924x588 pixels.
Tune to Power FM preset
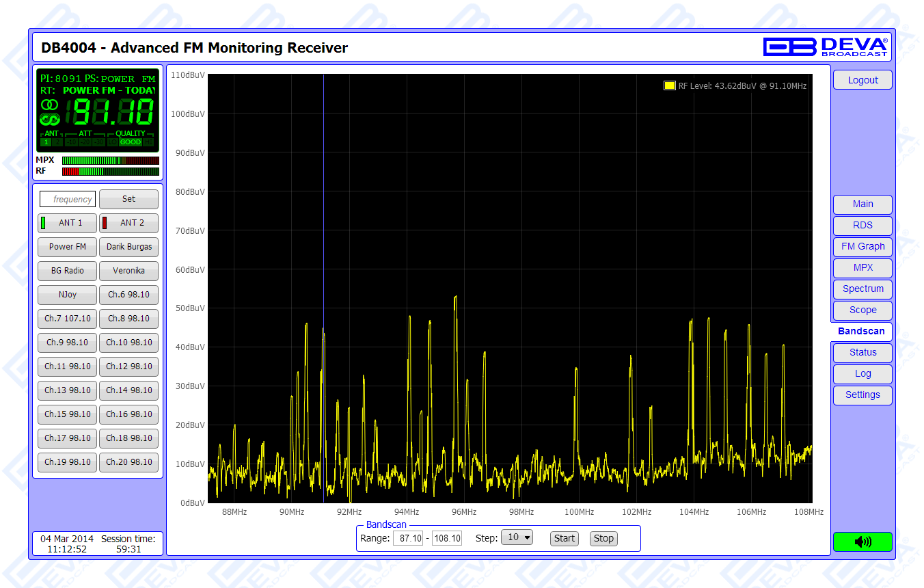coord(67,247)
